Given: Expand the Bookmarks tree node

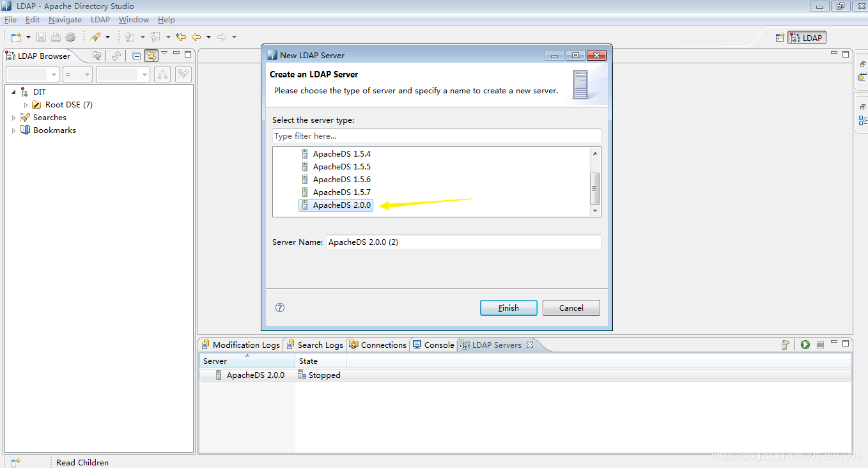Looking at the screenshot, I should click(13, 130).
